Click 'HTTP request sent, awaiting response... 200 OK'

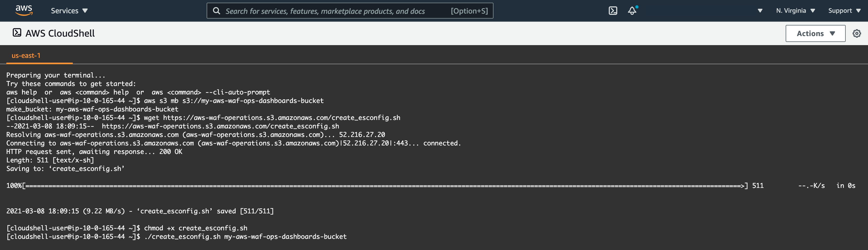tap(94, 152)
